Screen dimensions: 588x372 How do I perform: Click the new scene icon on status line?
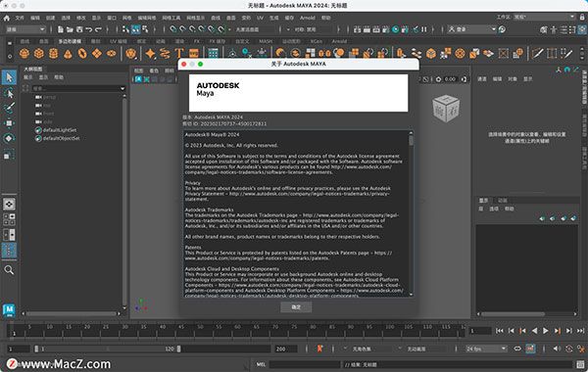pyautogui.click(x=60, y=29)
